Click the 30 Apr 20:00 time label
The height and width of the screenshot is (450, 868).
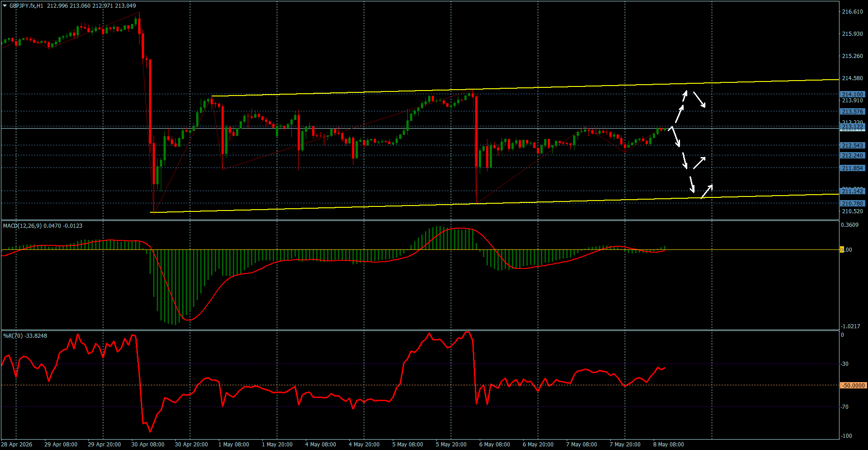191,445
